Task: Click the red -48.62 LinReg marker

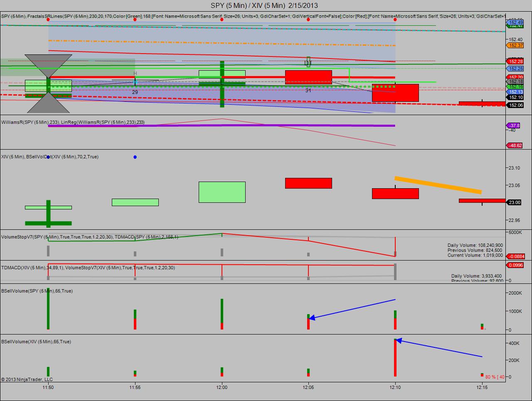Action: [514, 145]
